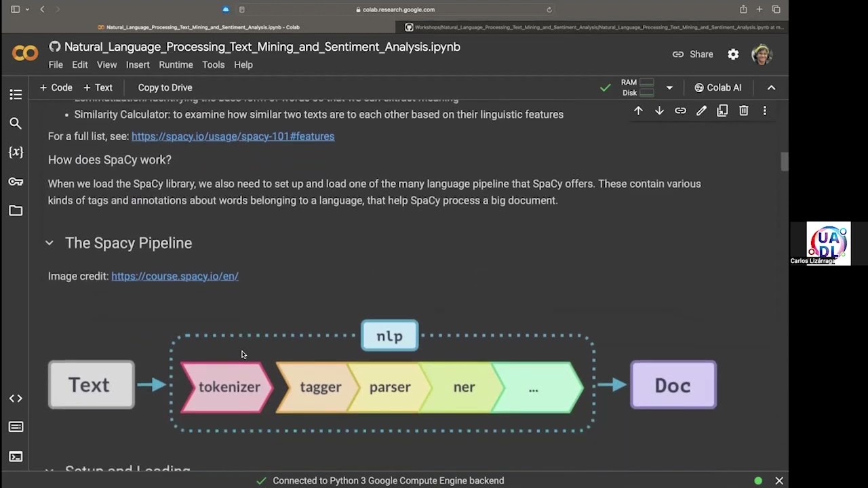Delete cell with trash icon
Image resolution: width=868 pixels, height=488 pixels.
743,110
